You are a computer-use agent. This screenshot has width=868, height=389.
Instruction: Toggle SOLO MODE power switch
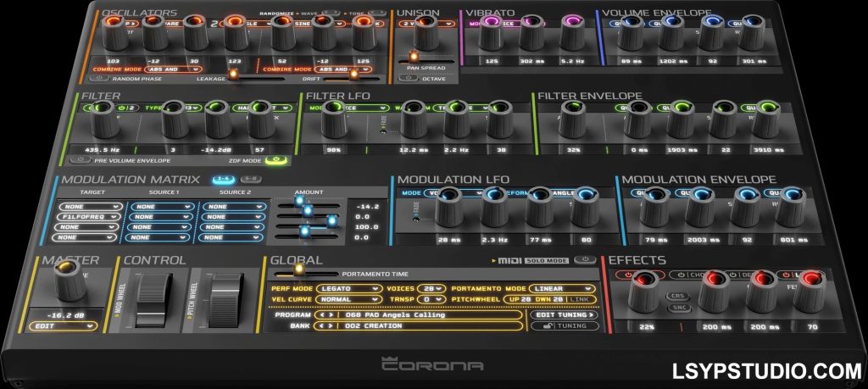585,259
